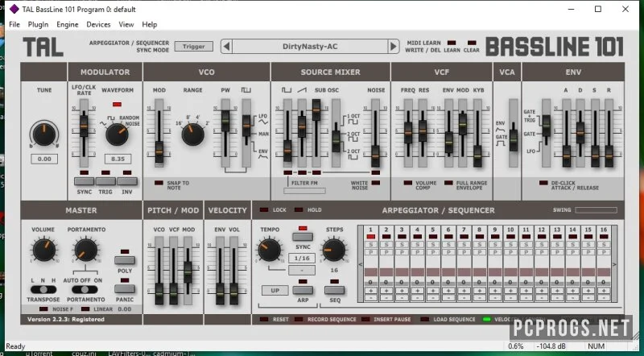Screen dimensions: 644x356
Task: Enable Volume Comp LED
Action: coord(408,183)
